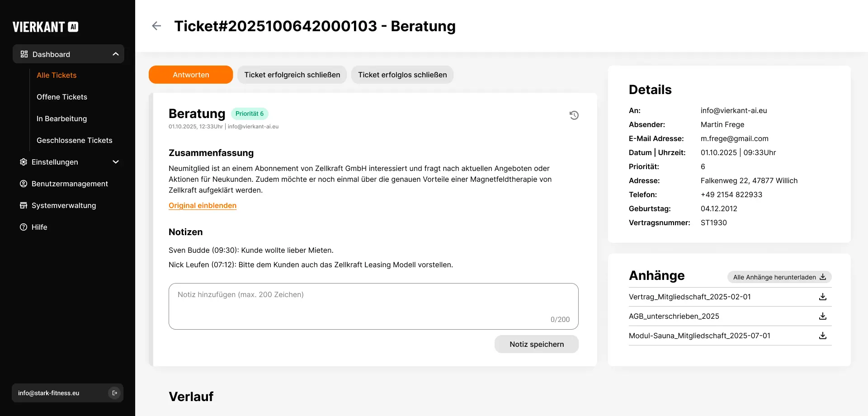Viewport: 868px width, 416px height.
Task: Click logout icon beside info@stark-fitness.eu
Action: click(114, 393)
